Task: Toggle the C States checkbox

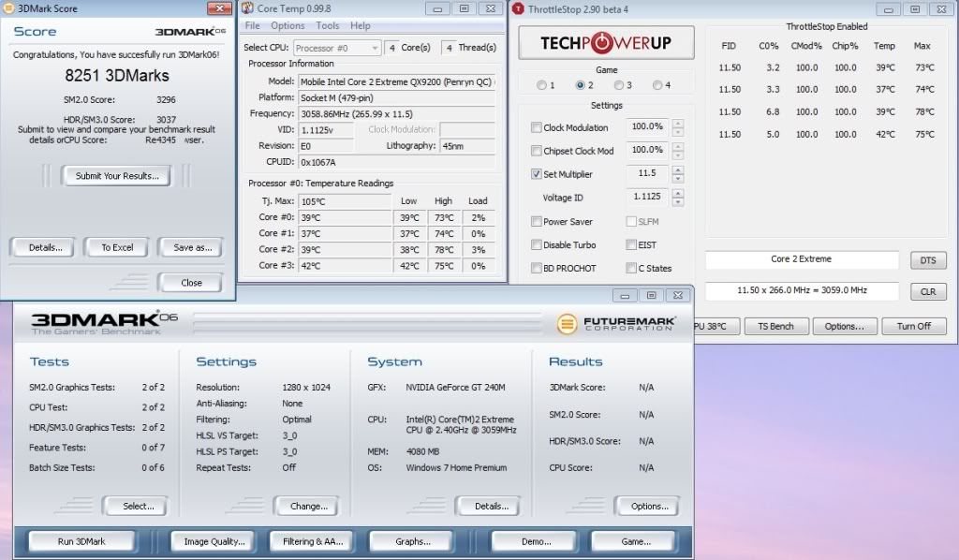Action: [x=631, y=268]
